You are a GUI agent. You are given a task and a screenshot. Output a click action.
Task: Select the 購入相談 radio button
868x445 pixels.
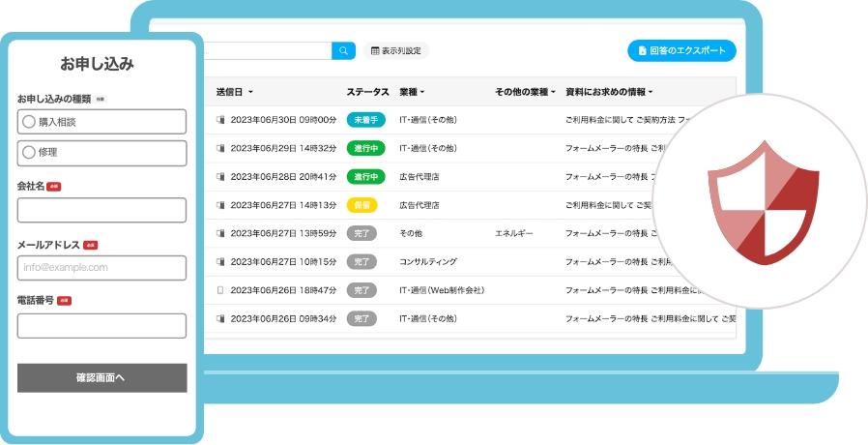click(29, 122)
